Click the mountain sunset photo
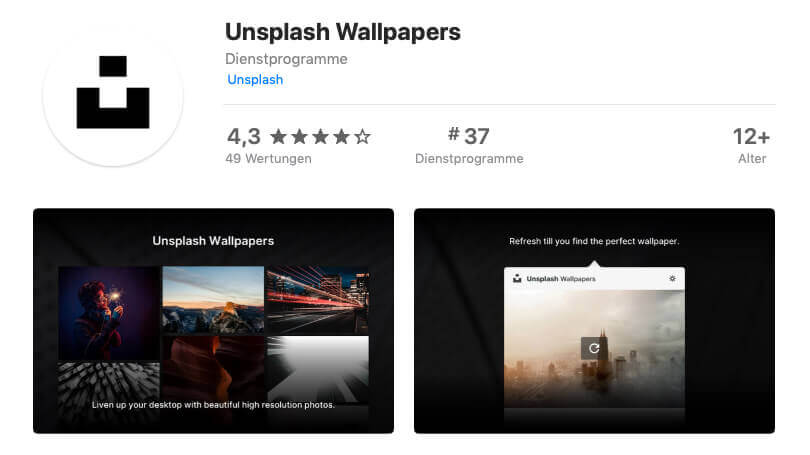This screenshot has width=810, height=455. coord(213,300)
